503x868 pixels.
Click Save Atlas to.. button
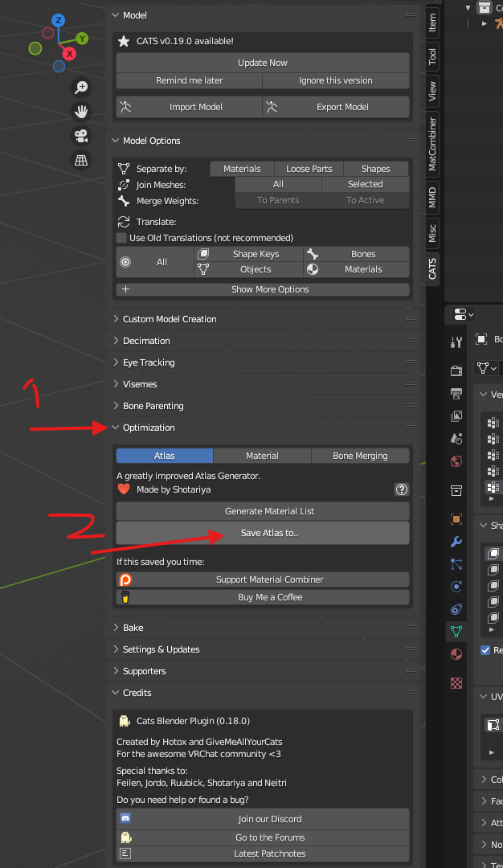[x=263, y=533]
